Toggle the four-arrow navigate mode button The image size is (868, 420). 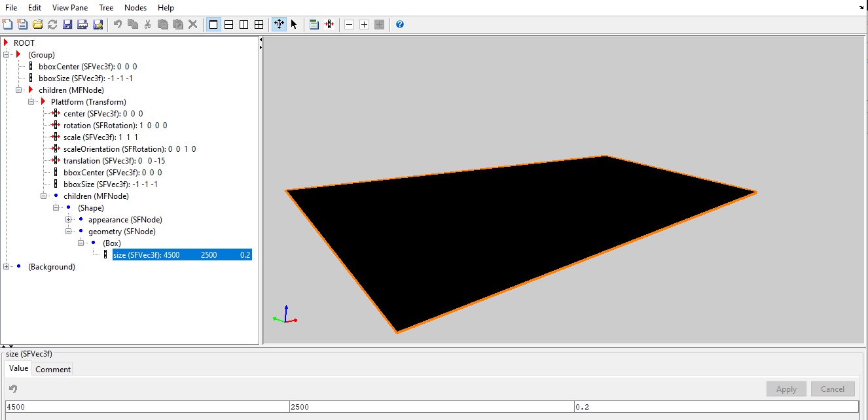(279, 24)
